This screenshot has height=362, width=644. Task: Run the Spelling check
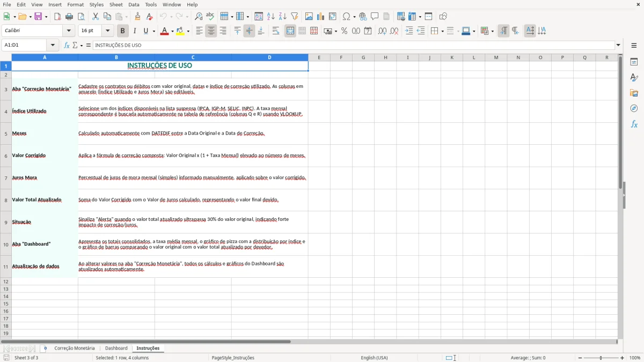210,17
